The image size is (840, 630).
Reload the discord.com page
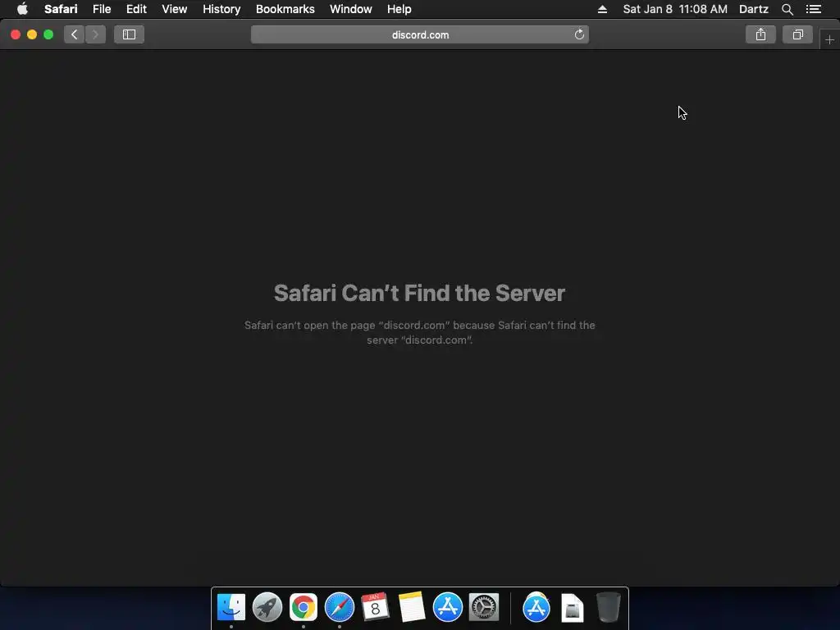point(579,34)
